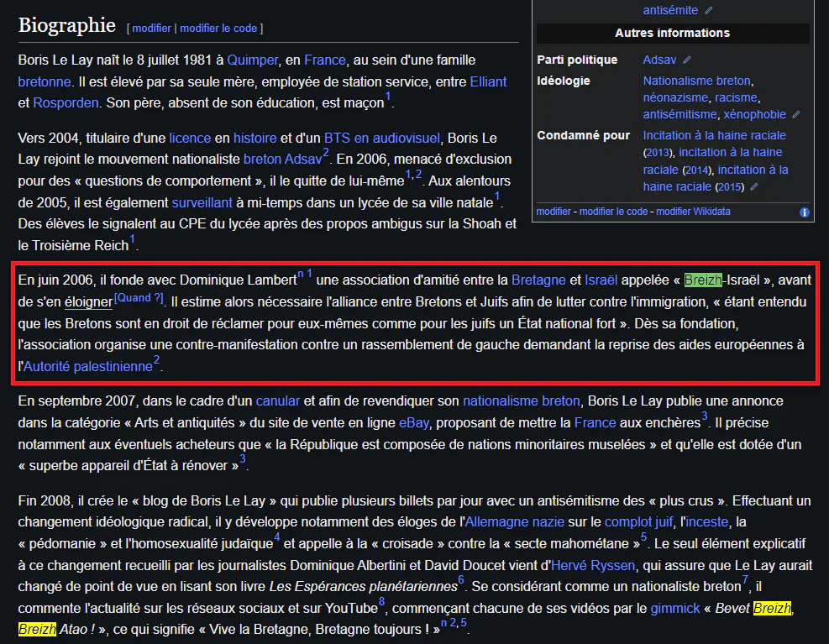829x644 pixels.
Task: Follow the Israël link
Action: (601, 280)
